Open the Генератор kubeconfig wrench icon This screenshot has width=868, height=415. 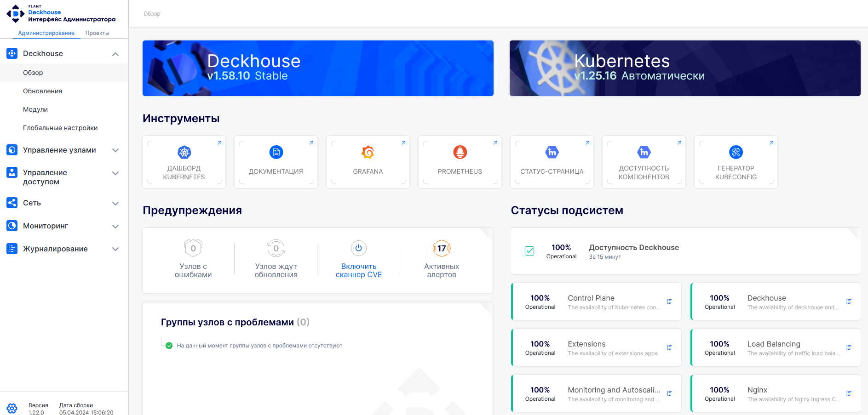(736, 152)
